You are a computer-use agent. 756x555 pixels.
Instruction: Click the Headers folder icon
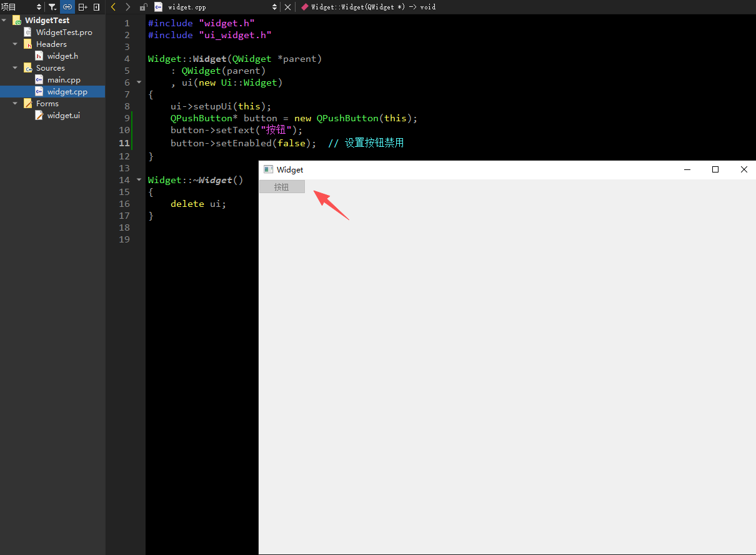(27, 44)
